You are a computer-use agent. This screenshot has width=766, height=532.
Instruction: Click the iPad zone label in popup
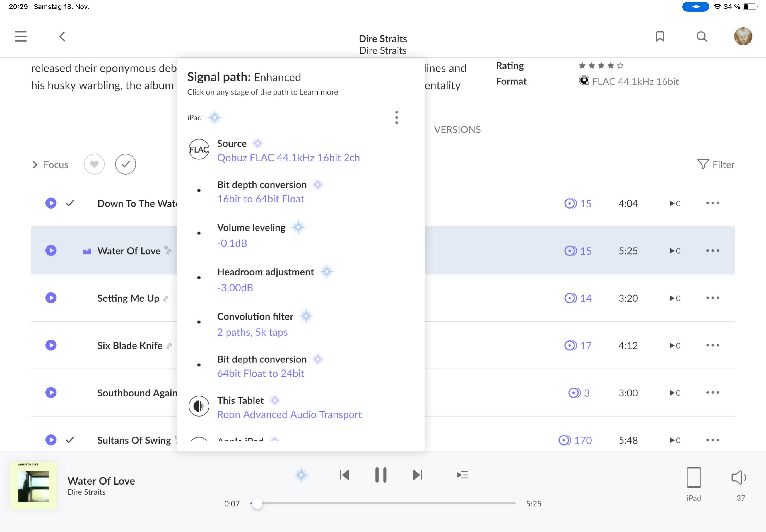[x=194, y=118]
